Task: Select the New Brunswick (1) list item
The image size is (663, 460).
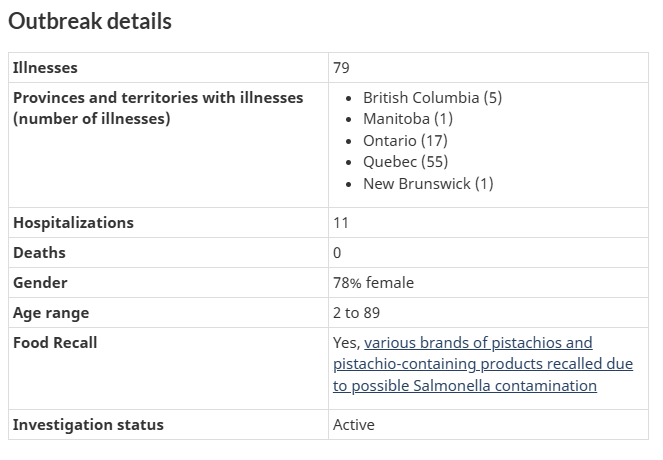Action: tap(428, 183)
